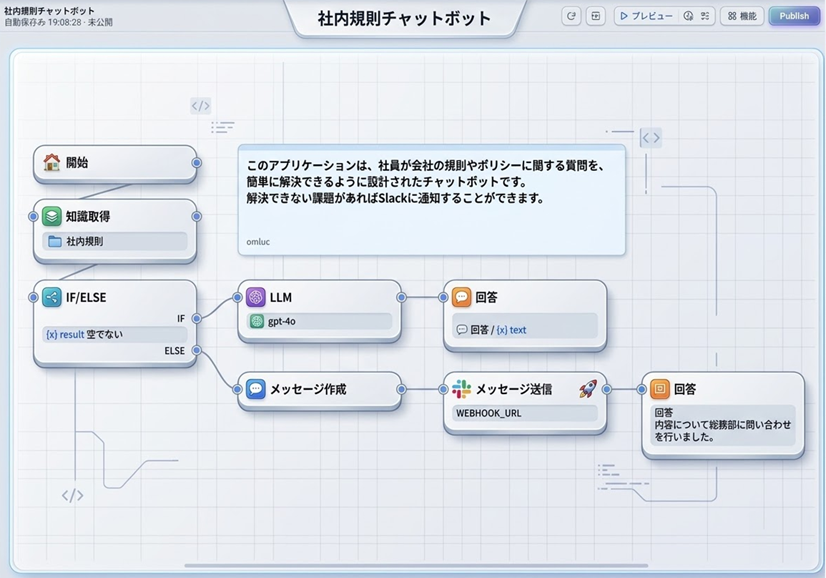Click the LLM purple brain icon

(x=255, y=297)
